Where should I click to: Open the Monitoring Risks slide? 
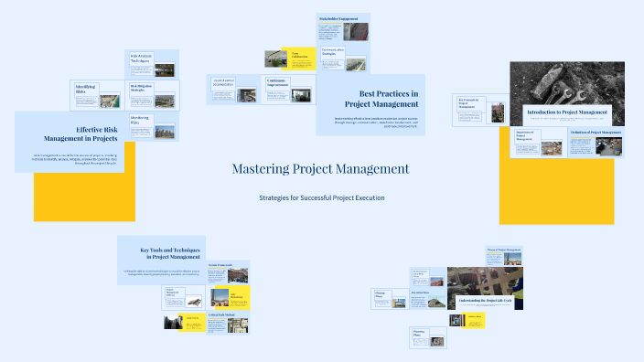coord(153,127)
